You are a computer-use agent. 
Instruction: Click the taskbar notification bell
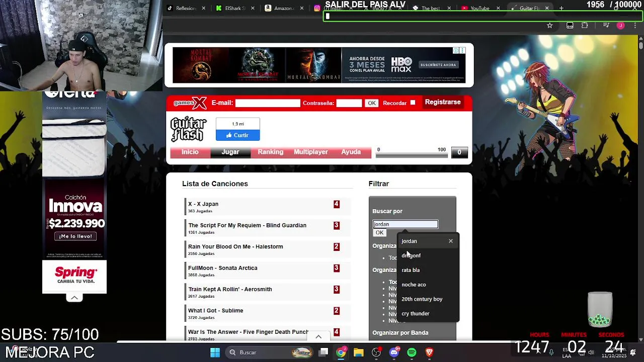coord(633,352)
